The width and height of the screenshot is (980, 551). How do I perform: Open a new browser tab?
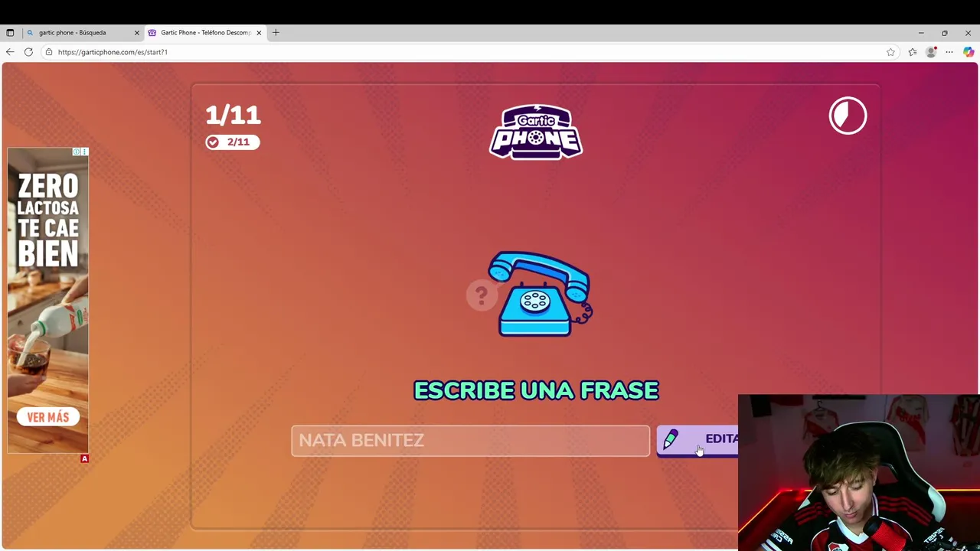click(276, 33)
